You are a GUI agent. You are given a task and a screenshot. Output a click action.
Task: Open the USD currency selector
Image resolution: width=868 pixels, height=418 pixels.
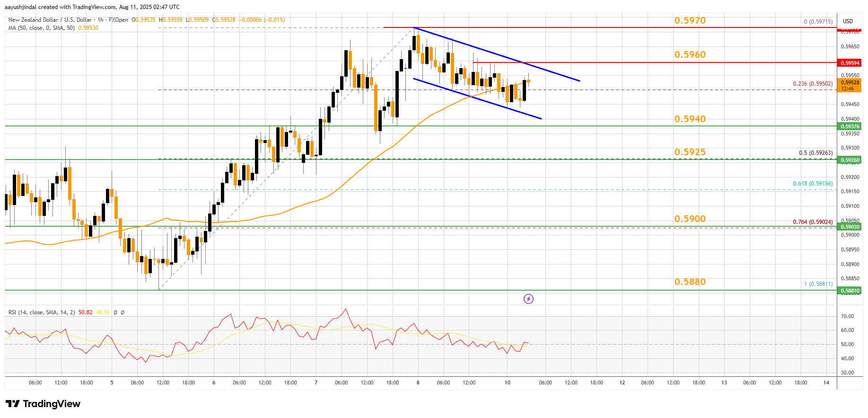tap(848, 21)
